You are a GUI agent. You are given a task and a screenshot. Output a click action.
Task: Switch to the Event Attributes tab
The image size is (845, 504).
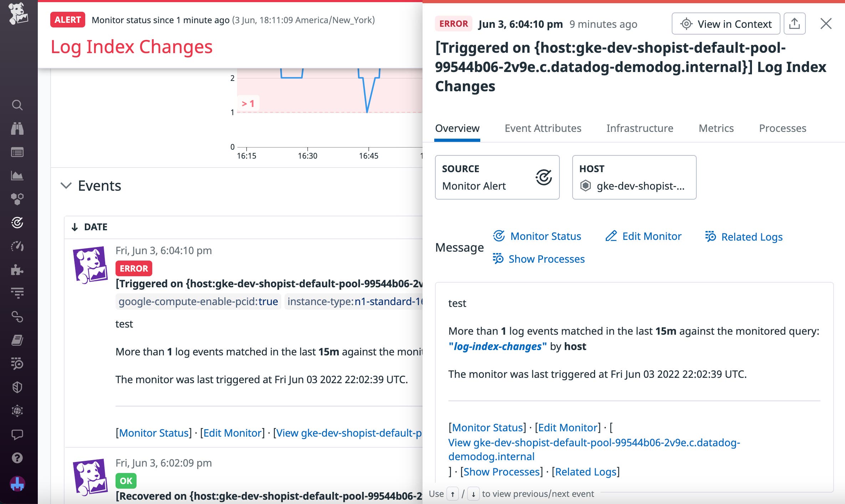[x=542, y=128]
